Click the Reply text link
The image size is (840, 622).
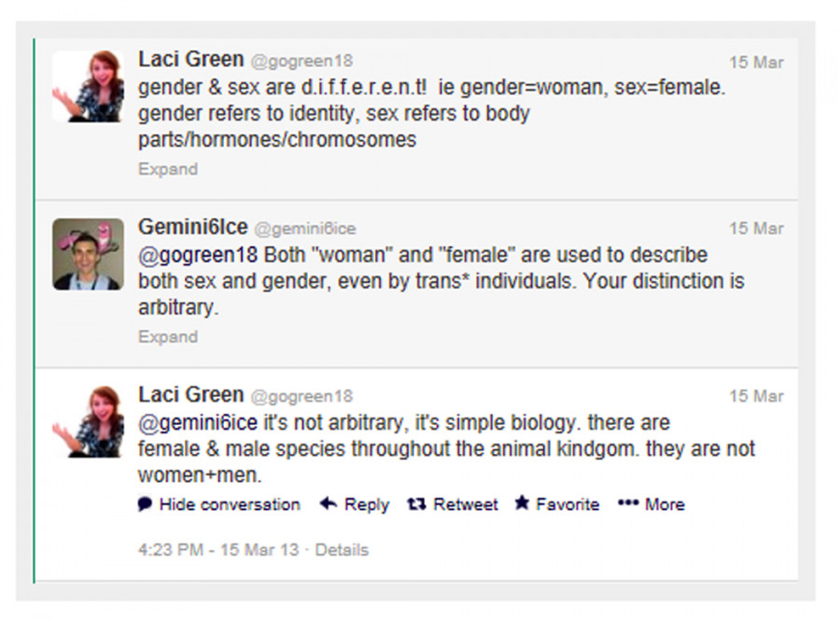point(366,504)
